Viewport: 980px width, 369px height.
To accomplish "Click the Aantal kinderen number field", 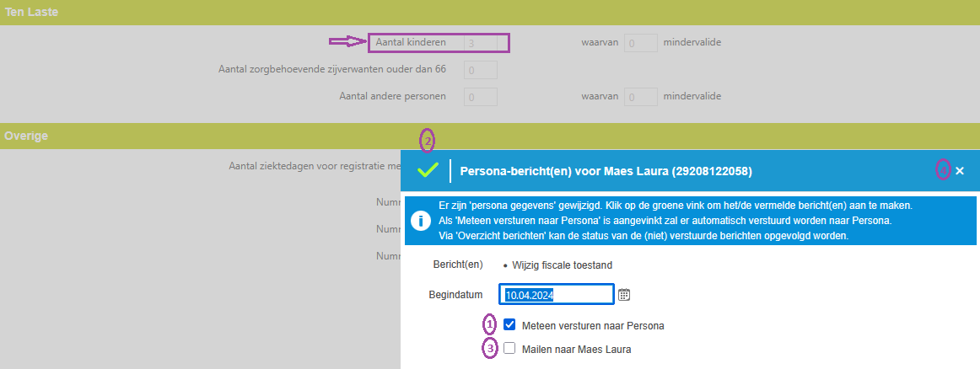I will (x=485, y=42).
